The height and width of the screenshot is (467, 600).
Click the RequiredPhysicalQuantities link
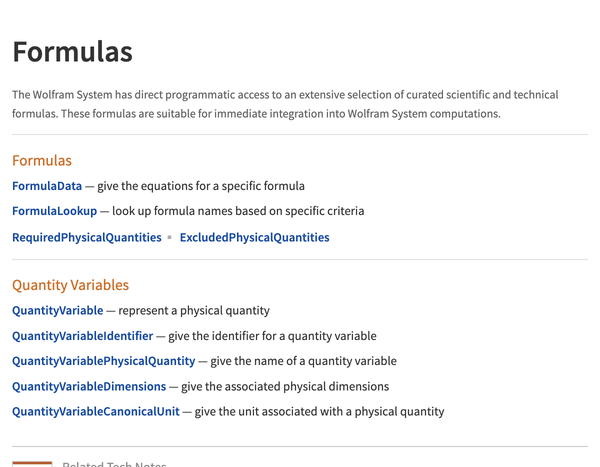pos(87,238)
